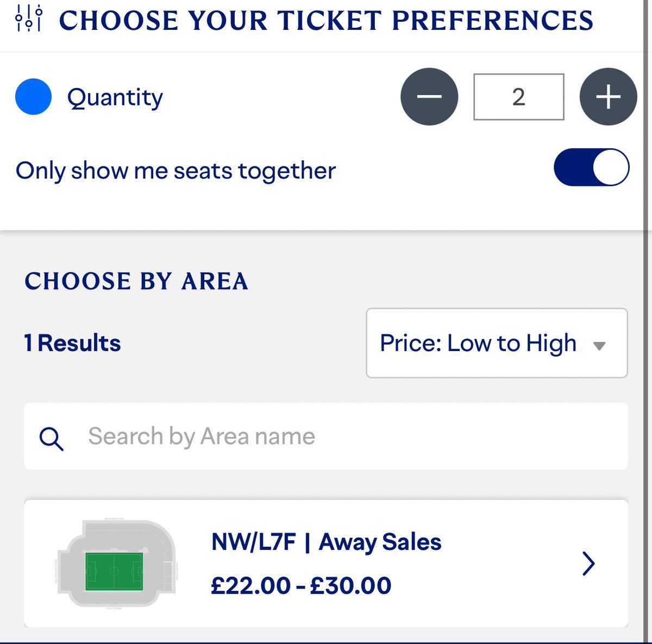Click the quantity number field showing 2
The image size is (652, 644).
click(x=518, y=97)
